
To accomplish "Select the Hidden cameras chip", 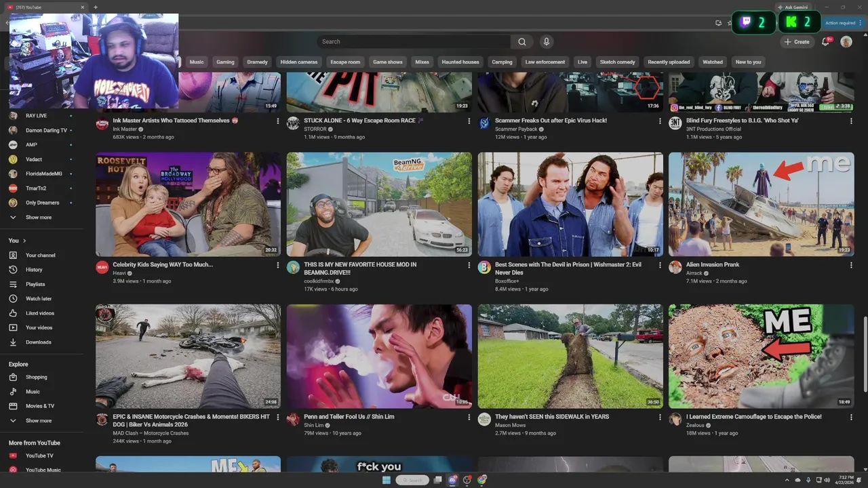I will tap(299, 62).
